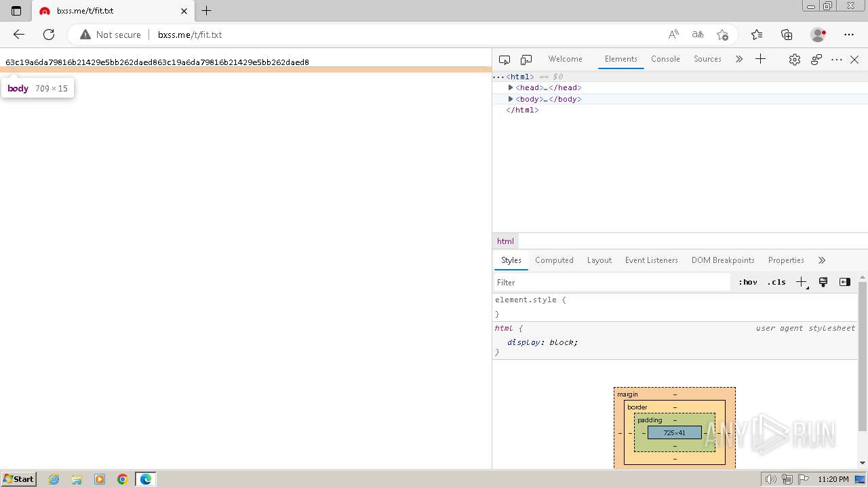This screenshot has height=488, width=868.
Task: Open the Collections icon
Action: pyautogui.click(x=787, y=35)
